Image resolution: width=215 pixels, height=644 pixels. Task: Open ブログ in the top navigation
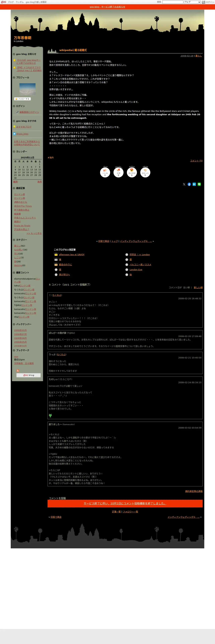[x=11, y=2]
